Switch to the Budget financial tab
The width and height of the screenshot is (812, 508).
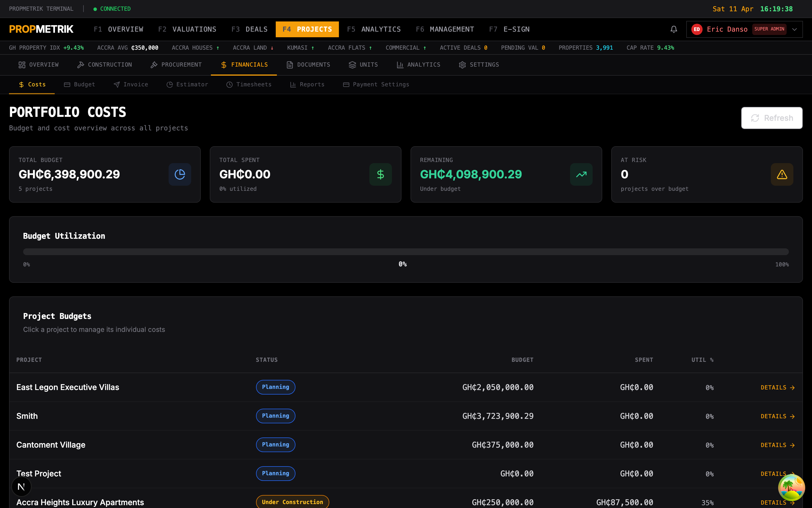80,84
